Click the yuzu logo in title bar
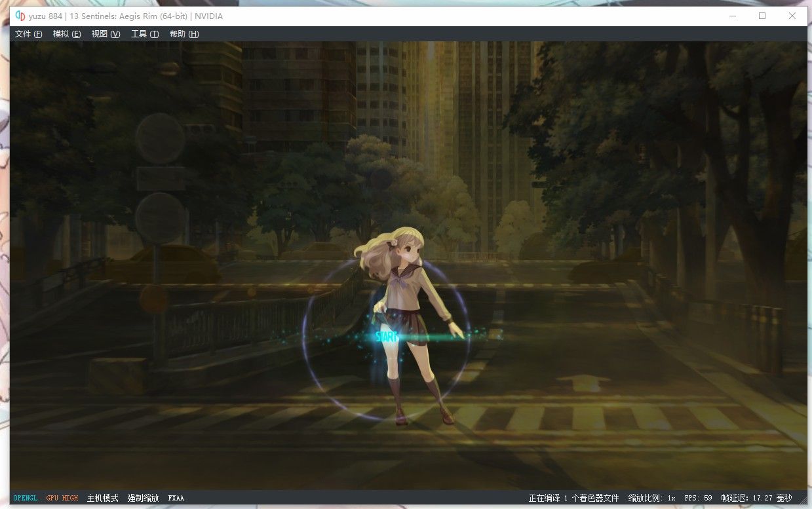 (20, 16)
